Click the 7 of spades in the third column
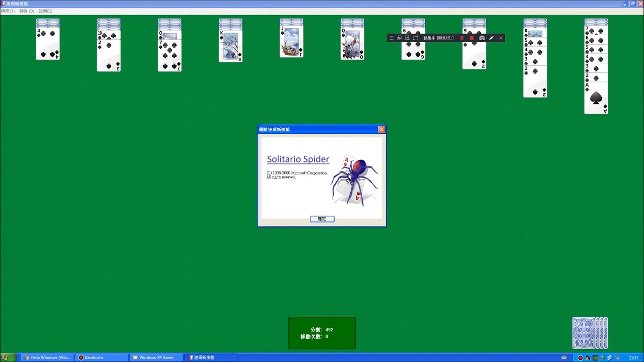Viewport: 644px width, 362px height. [170, 55]
